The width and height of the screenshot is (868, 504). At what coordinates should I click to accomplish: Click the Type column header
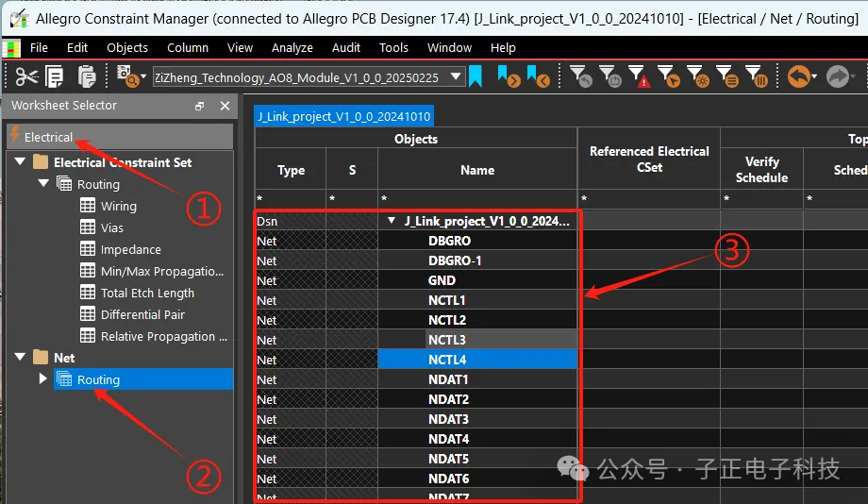point(292,170)
